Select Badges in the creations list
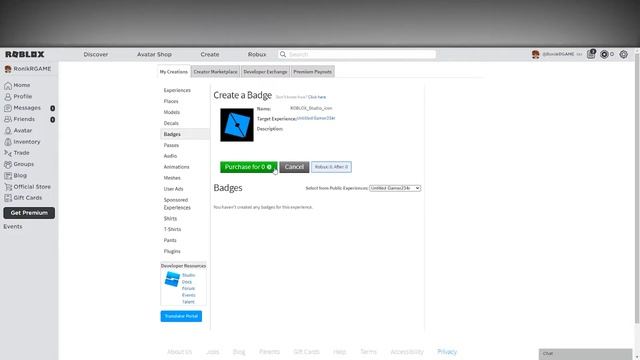Viewport: 640px width, 360px height. (172, 134)
